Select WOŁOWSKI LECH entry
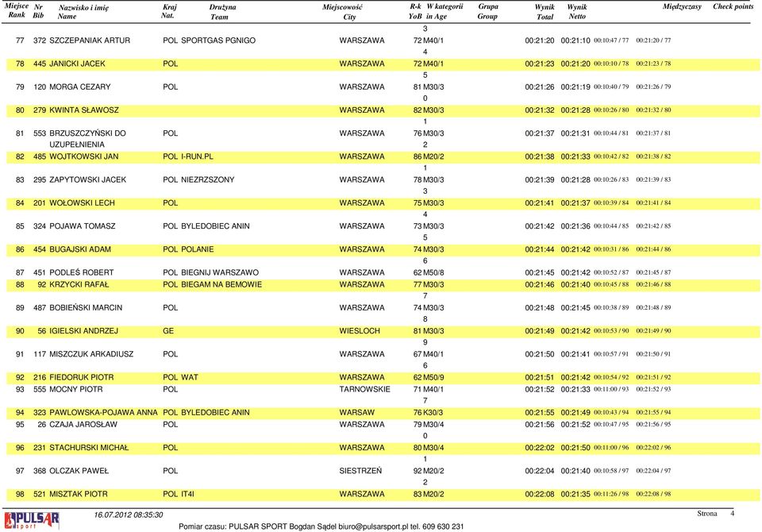This screenshot has width=762, height=532. pos(82,203)
